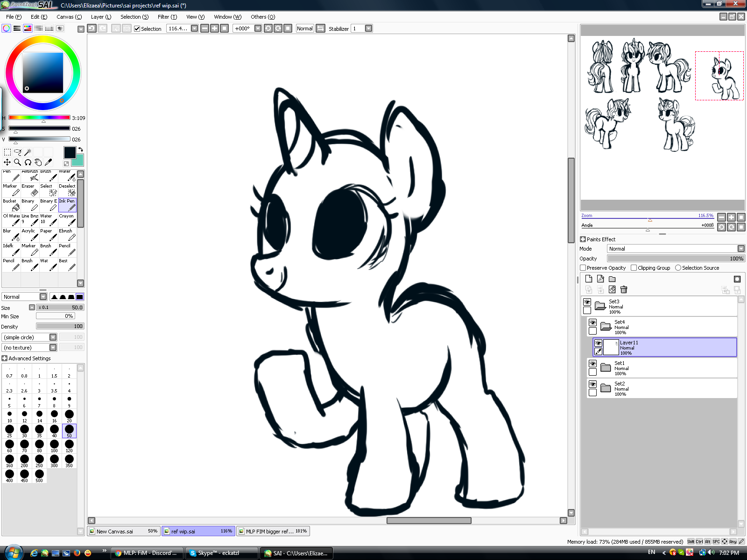Viewport: 747px width, 560px height.
Task: Select the rectangular selection tool
Action: (x=7, y=152)
